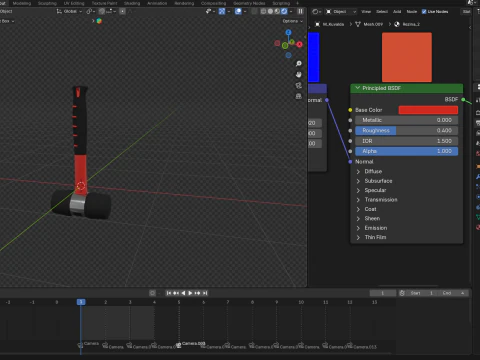
Task: Click the Alpha slider in Principled BSDF
Action: click(x=406, y=151)
